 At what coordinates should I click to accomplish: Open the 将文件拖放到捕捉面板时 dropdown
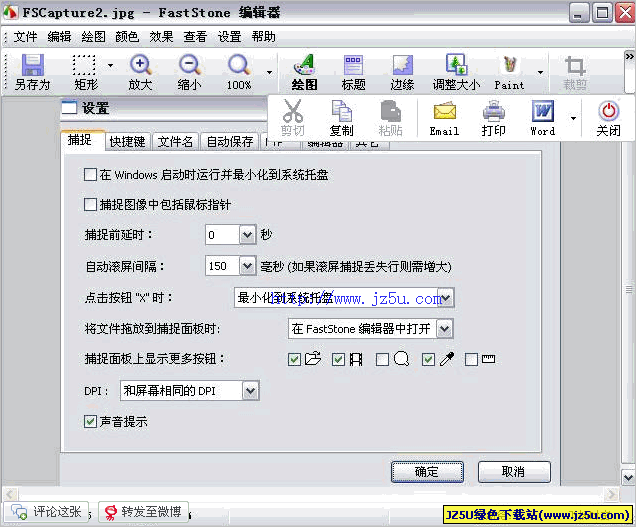[445, 328]
